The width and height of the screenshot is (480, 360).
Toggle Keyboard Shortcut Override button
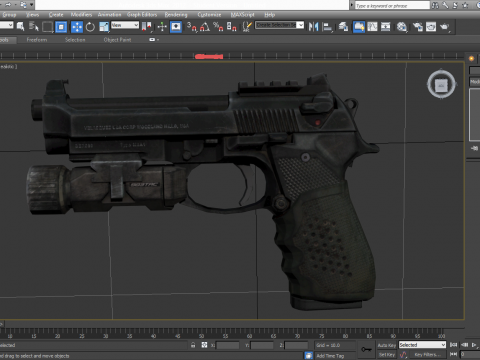pos(176,27)
